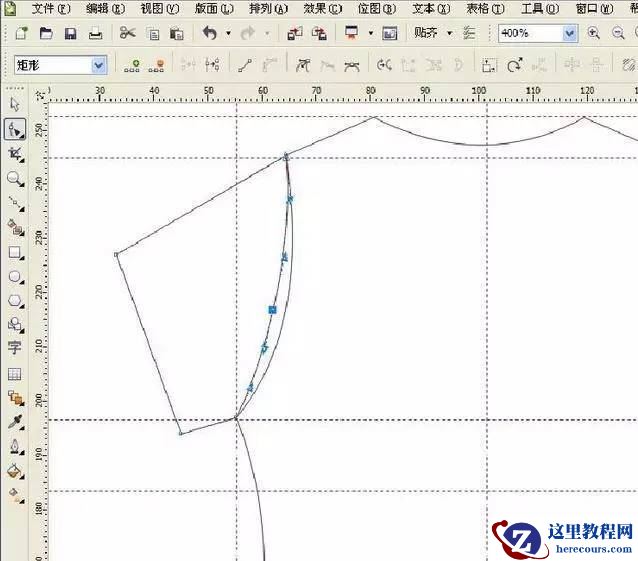Delete the node using the delete-node icon
This screenshot has height=561, width=638.
157,65
